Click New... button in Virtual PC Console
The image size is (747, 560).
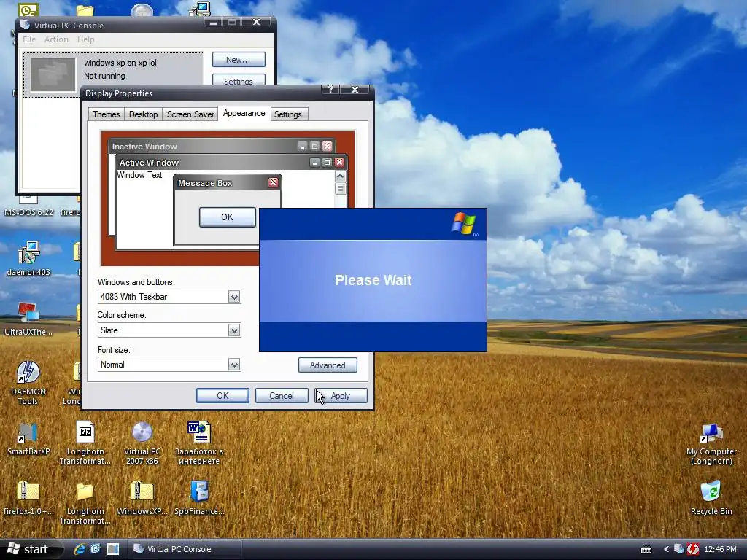pos(239,60)
